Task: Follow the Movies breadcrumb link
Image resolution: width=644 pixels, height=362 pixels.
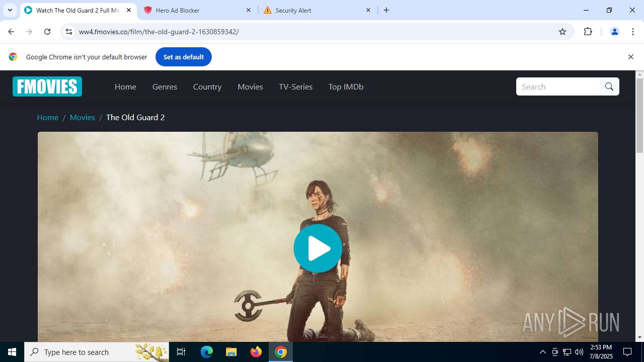Action: (83, 117)
